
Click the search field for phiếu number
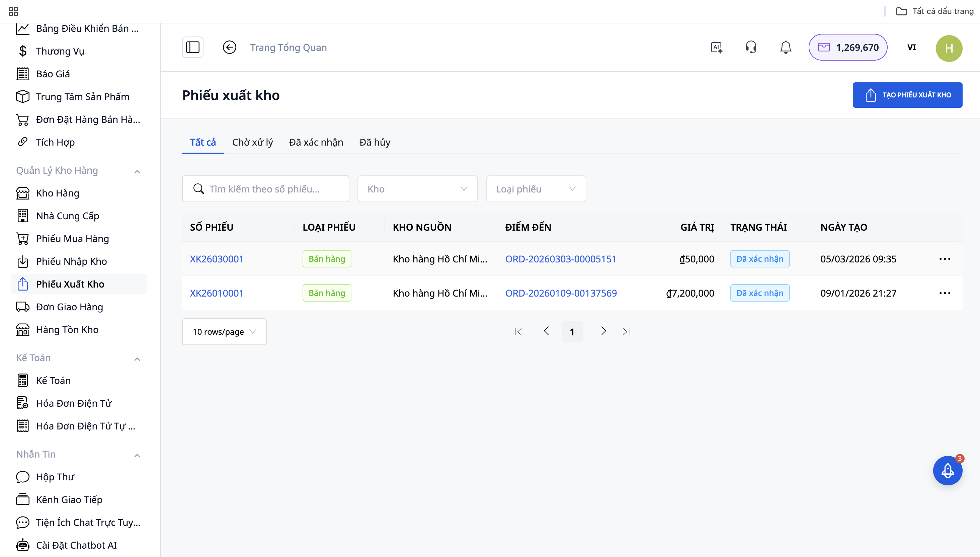(x=265, y=188)
